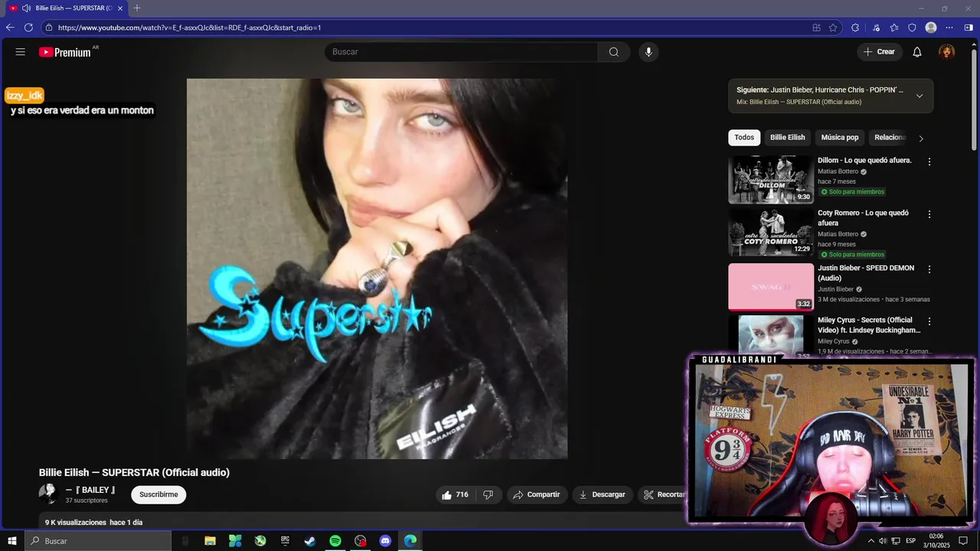Mute the tab via speaker icon
Image resolution: width=980 pixels, height=551 pixels.
26,8
